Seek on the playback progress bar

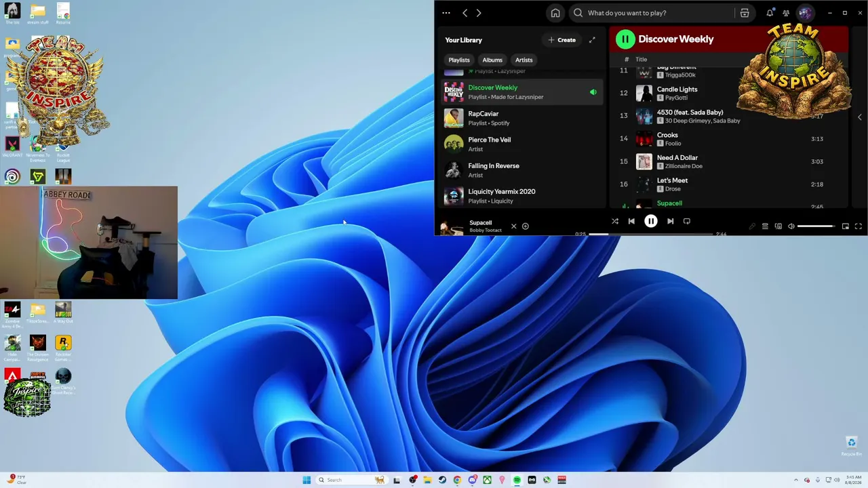(651, 234)
